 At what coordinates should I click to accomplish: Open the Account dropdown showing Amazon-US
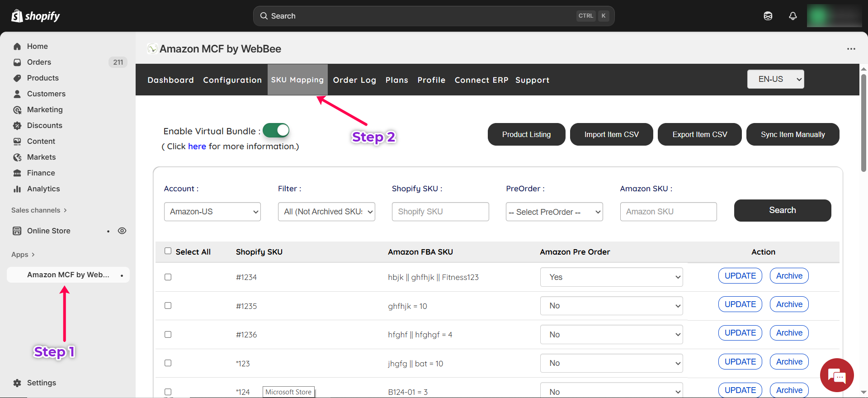click(212, 212)
